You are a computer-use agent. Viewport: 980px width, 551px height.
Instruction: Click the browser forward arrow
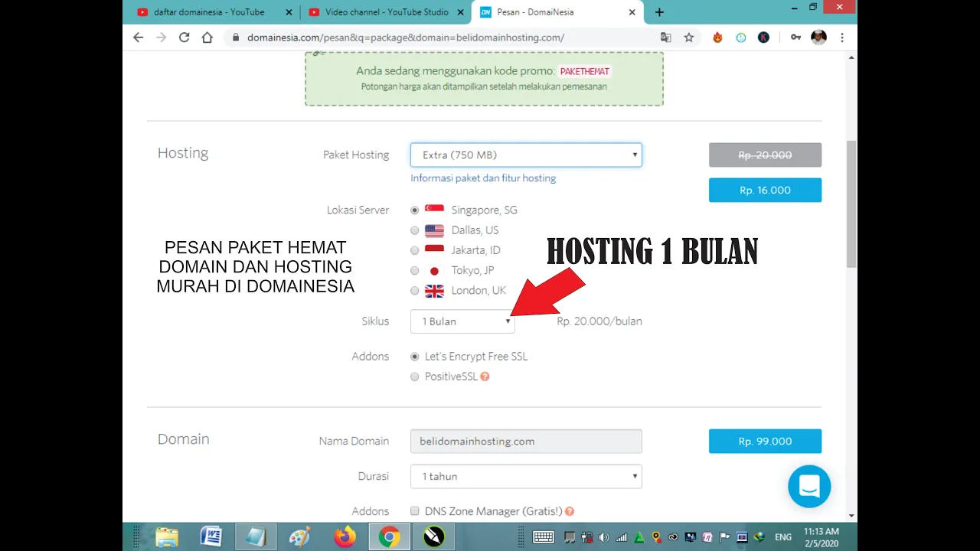(161, 37)
